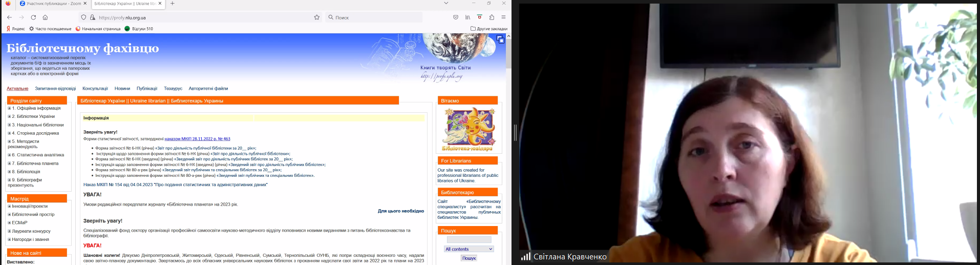Open the red toolbar extension icon
The image size is (980, 265).
point(479,17)
